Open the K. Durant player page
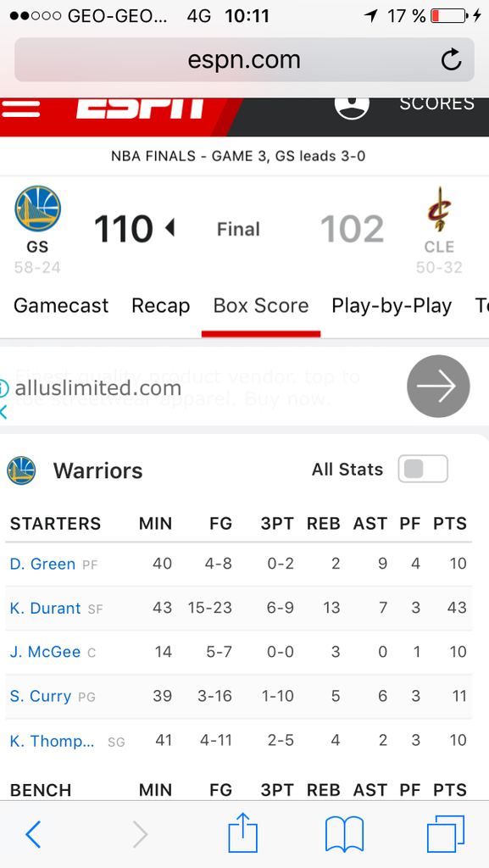The width and height of the screenshot is (489, 868). 46,608
